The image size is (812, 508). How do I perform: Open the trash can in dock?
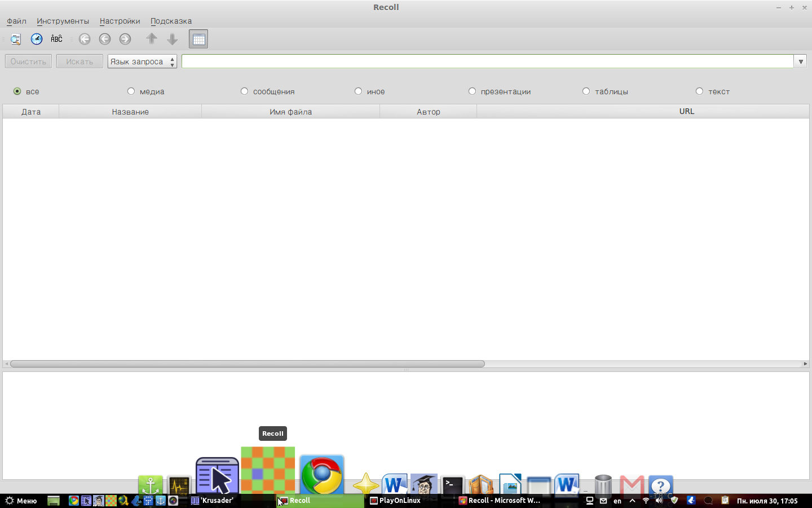(x=603, y=485)
